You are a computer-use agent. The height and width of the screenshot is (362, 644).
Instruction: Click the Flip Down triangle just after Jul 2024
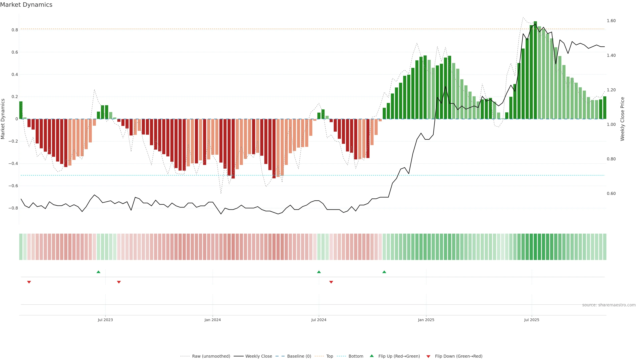(331, 282)
